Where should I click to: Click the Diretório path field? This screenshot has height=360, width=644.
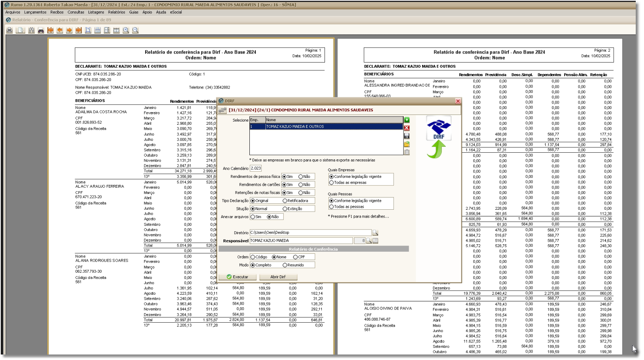click(310, 233)
